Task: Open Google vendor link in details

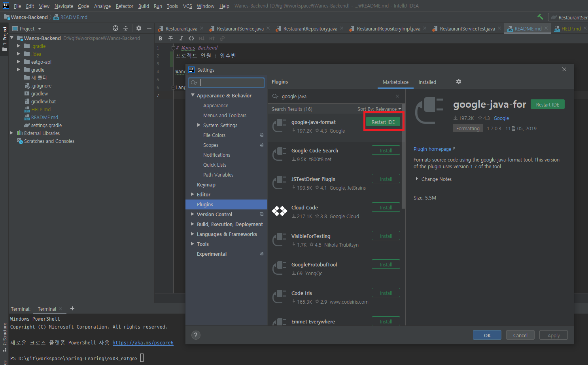Action: tap(501, 118)
